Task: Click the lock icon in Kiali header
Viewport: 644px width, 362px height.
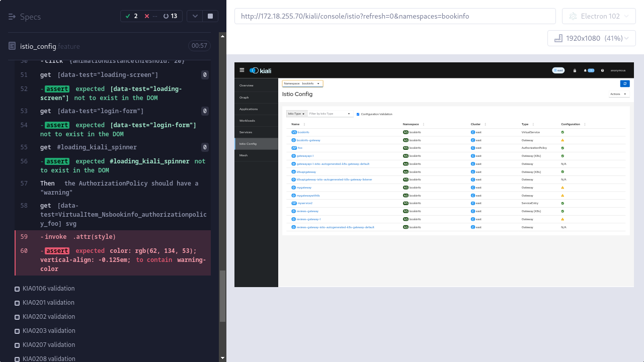Action: click(575, 70)
